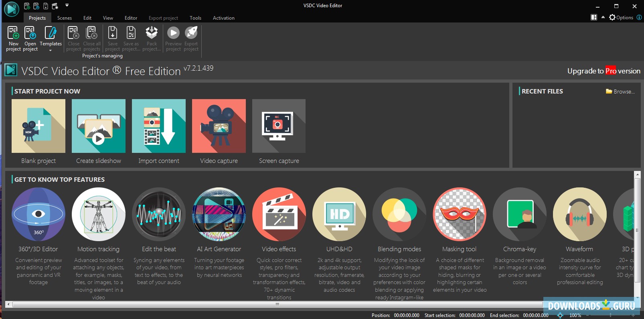644x319 pixels.
Task: Click the Position value 00:00:00.000
Action: tap(407, 315)
